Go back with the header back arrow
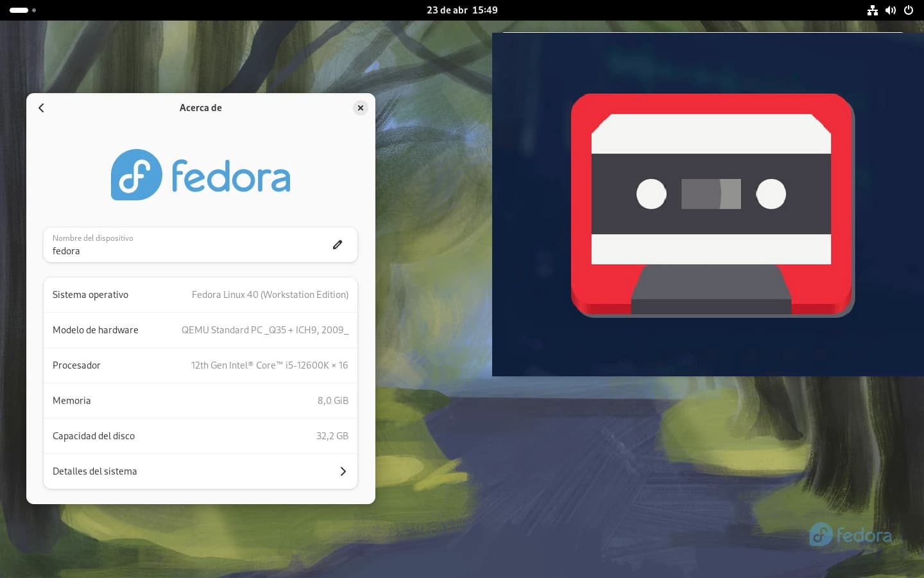 (x=41, y=108)
